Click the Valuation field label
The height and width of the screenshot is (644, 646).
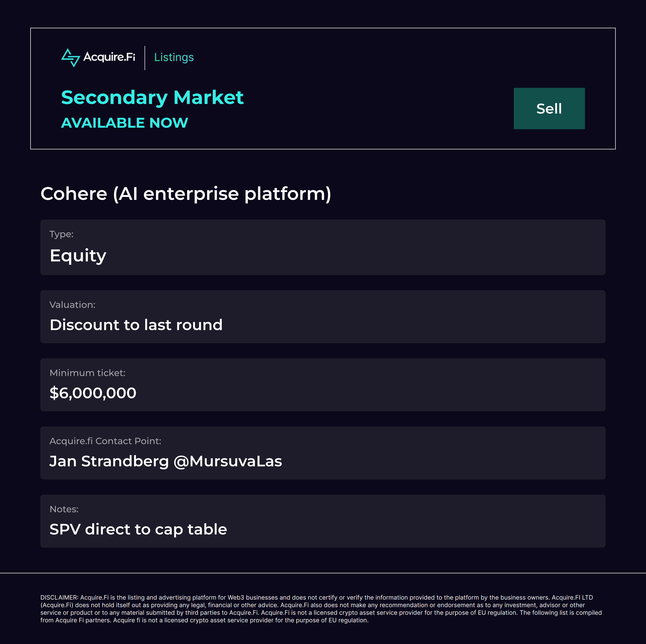coord(73,305)
